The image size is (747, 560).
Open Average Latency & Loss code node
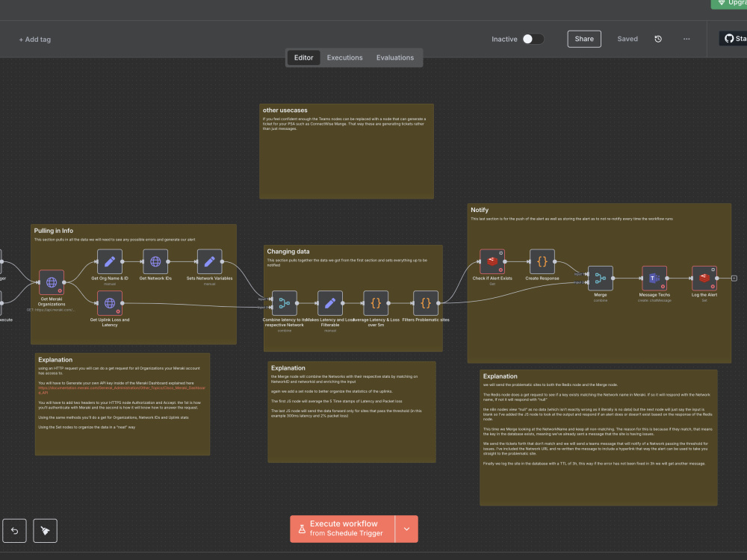pyautogui.click(x=376, y=303)
